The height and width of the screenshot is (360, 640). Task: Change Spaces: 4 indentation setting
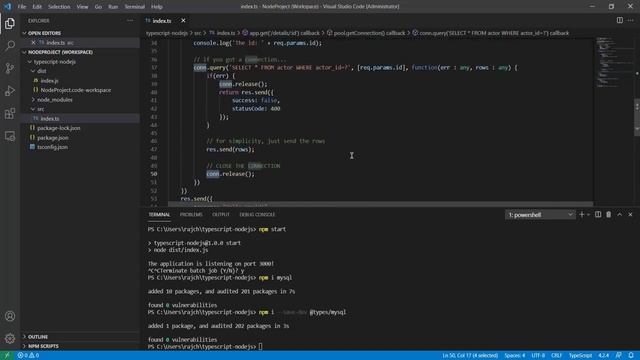click(515, 356)
